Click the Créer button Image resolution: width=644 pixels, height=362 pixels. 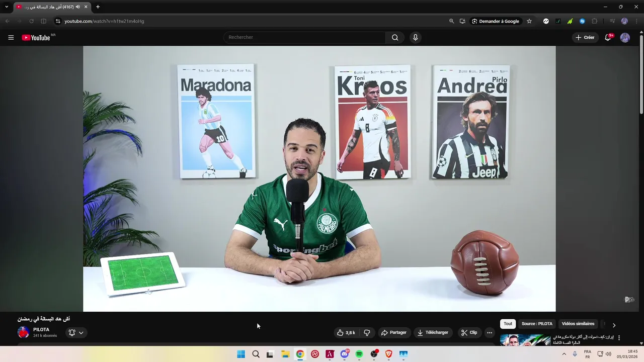(585, 37)
